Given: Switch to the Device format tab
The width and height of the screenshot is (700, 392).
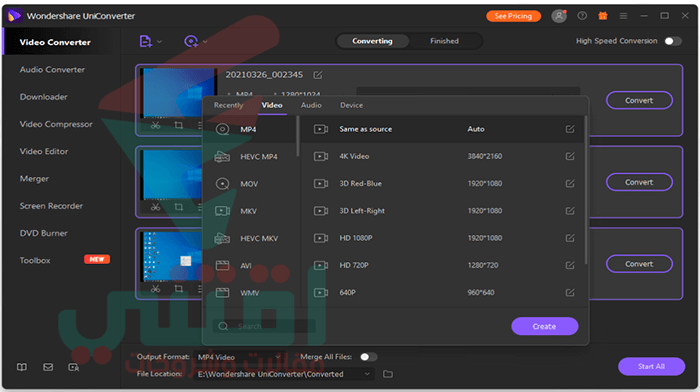Looking at the screenshot, I should click(352, 105).
